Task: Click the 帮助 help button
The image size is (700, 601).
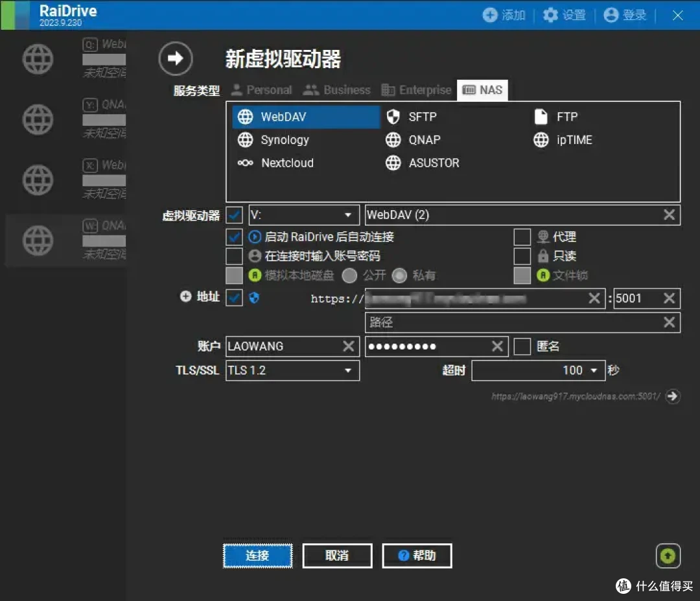Action: click(x=417, y=556)
